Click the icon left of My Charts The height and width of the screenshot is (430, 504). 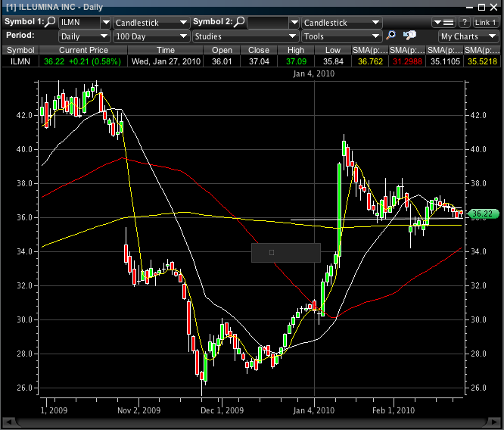(410, 36)
